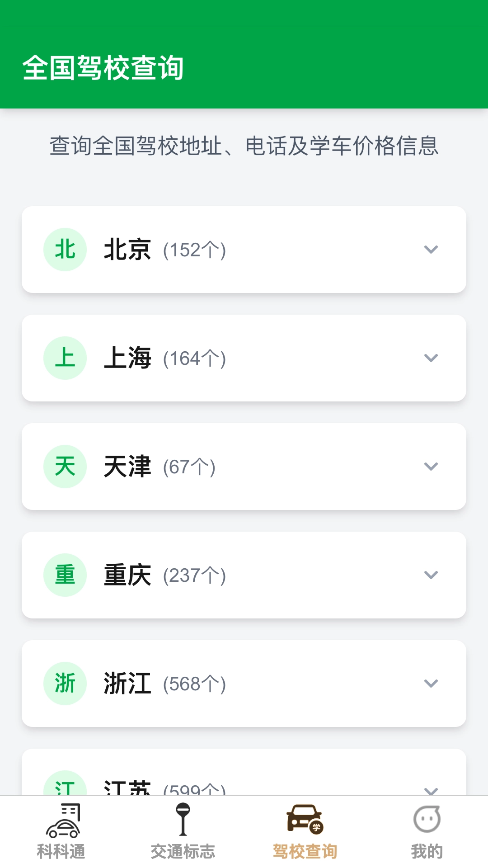
Task: Expand the 上海 chevron arrow
Action: tap(431, 358)
